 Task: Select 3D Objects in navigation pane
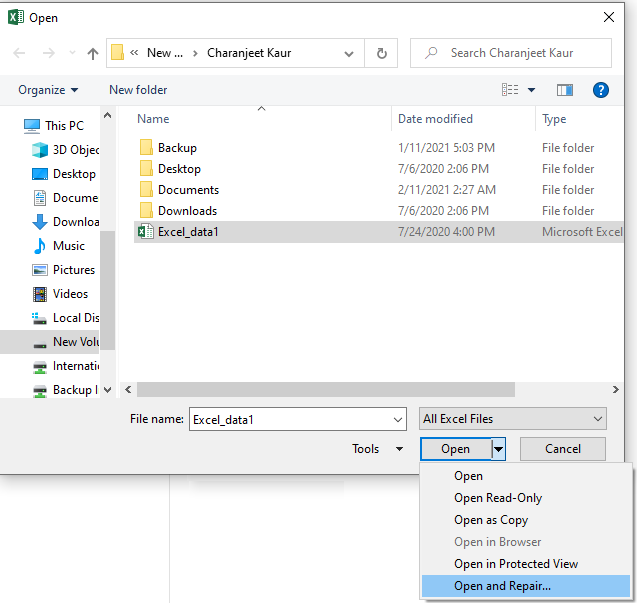click(x=75, y=150)
